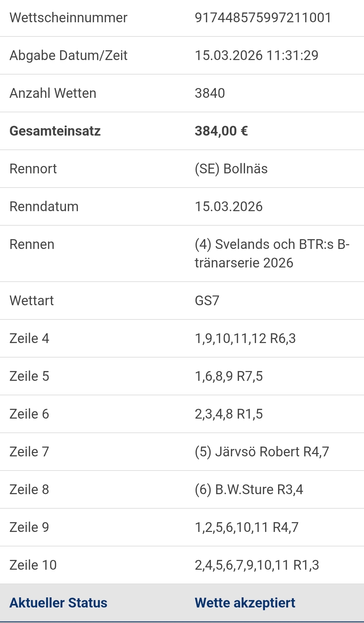Tap the Wette akzeptiert status text
This screenshot has width=364, height=623.
click(x=245, y=603)
